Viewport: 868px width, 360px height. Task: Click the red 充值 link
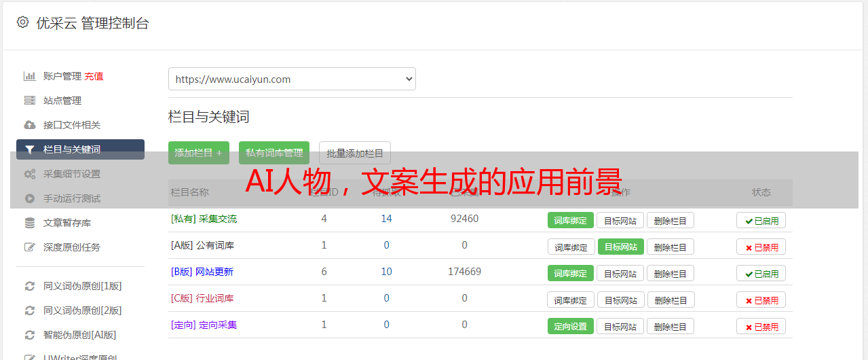click(94, 76)
